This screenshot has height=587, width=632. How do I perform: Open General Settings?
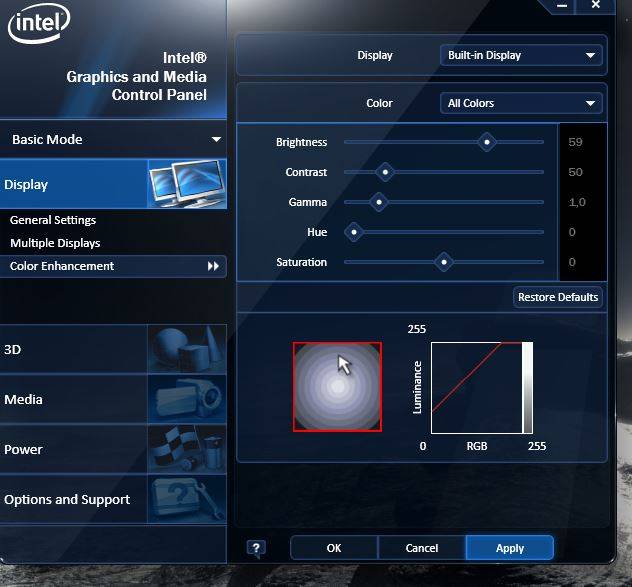pos(53,220)
